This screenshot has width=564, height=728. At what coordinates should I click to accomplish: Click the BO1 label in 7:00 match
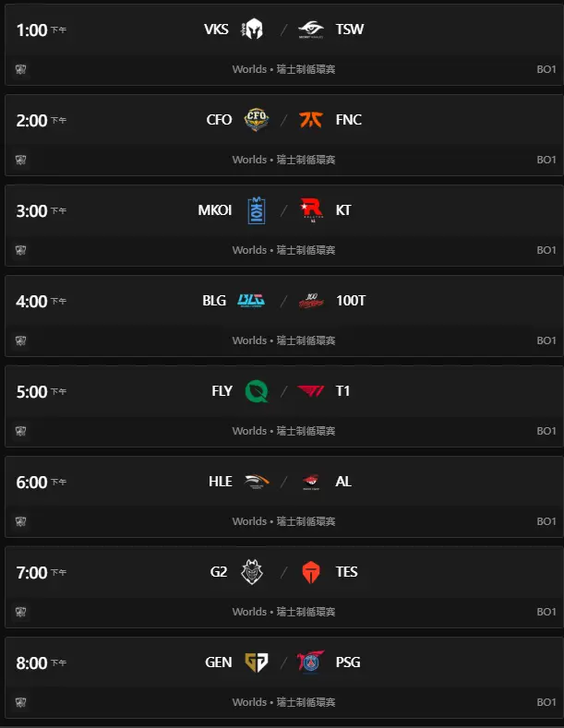[x=546, y=612]
